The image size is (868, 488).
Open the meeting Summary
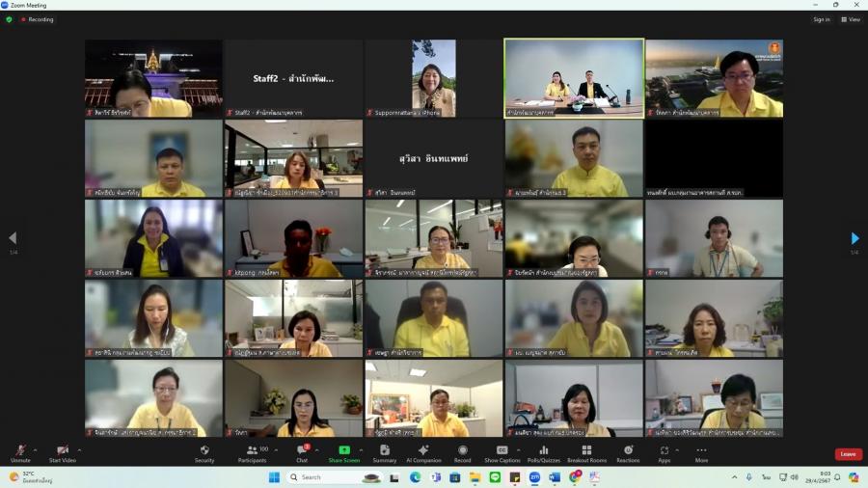click(x=385, y=453)
